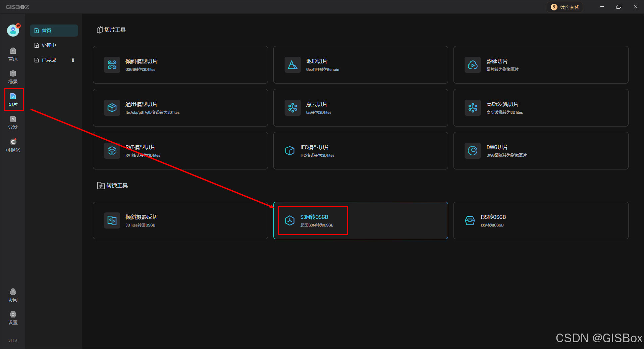Open the 协同 section
Image resolution: width=644 pixels, height=349 pixels.
click(x=13, y=295)
